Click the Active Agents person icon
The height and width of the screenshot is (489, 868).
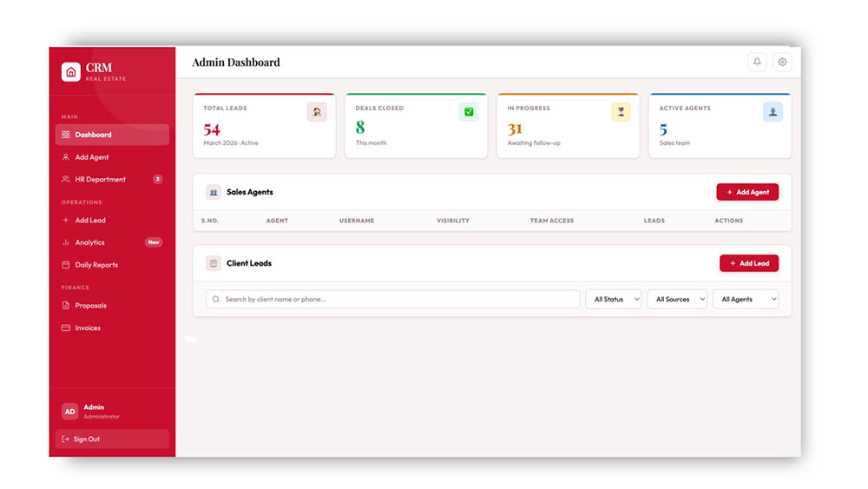[x=773, y=112]
